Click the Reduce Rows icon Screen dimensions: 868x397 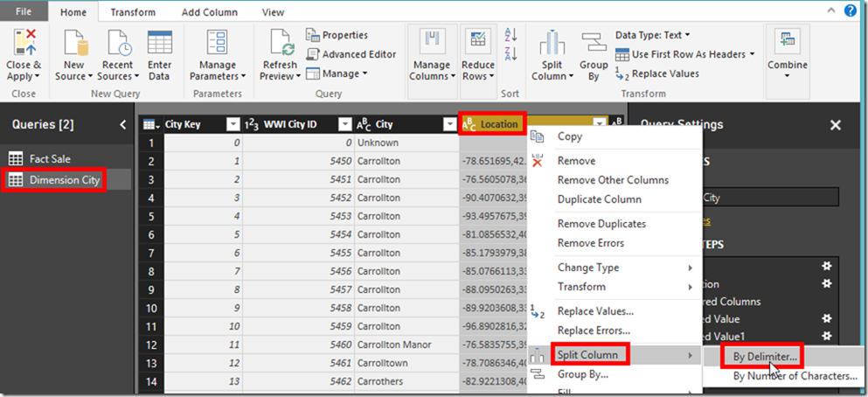478,41
